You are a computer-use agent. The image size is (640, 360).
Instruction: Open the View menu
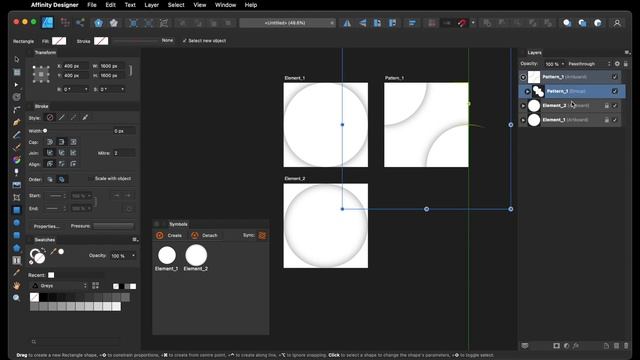click(200, 5)
